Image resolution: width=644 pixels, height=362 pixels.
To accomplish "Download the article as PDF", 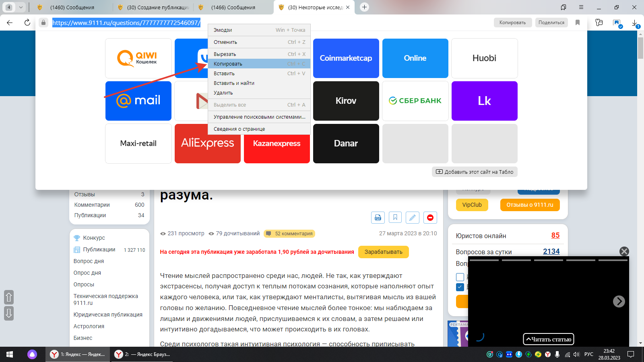I will [378, 218].
